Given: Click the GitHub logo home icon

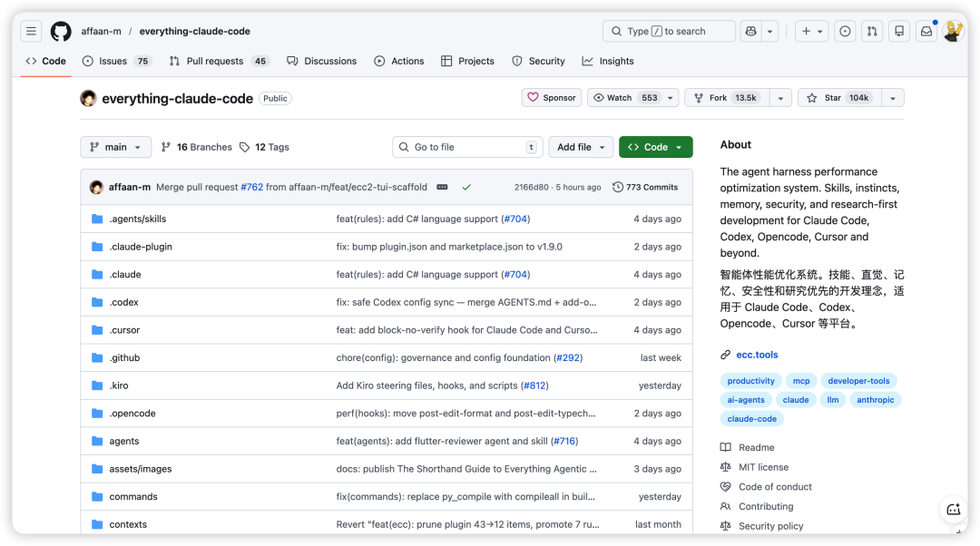Looking at the screenshot, I should 61,31.
